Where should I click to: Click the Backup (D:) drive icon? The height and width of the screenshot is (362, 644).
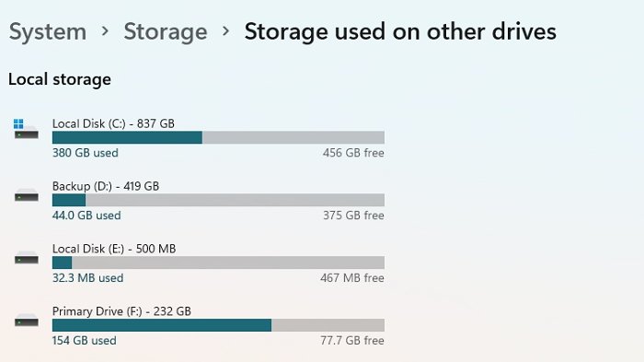click(27, 196)
